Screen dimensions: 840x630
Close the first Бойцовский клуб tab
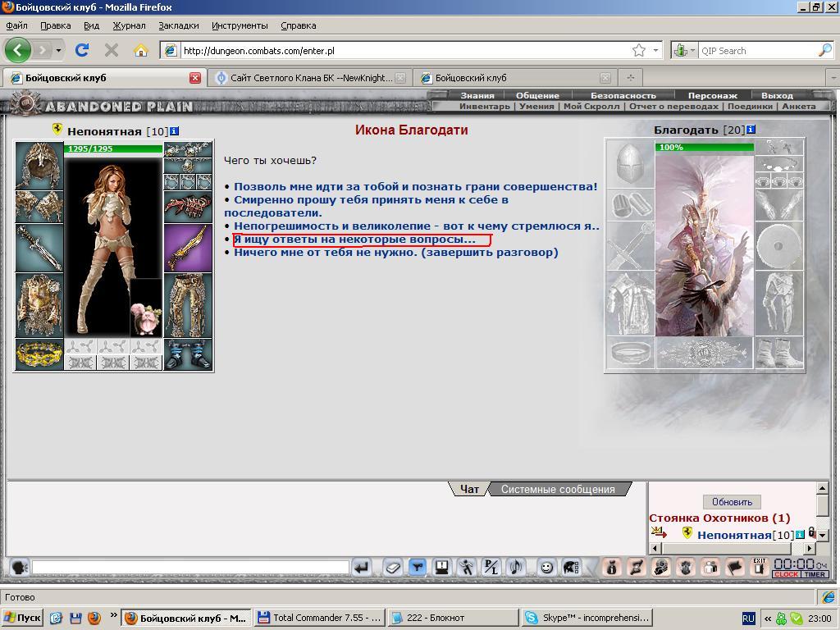coord(195,78)
